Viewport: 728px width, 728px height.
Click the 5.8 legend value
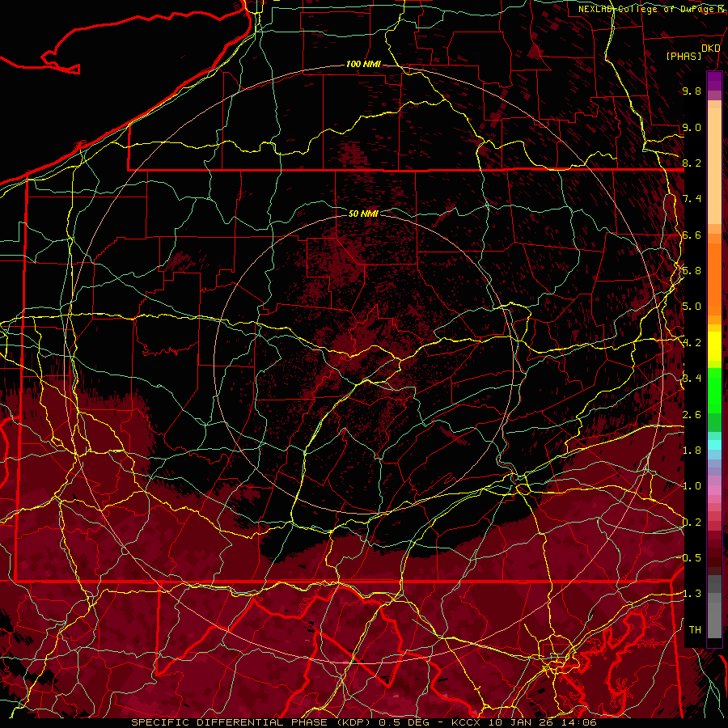(x=692, y=271)
